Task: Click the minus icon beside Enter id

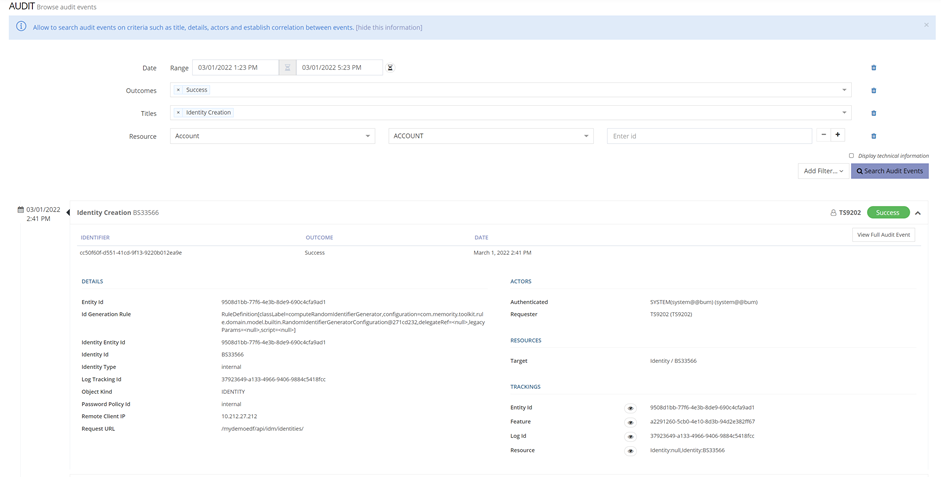Action: coord(824,135)
